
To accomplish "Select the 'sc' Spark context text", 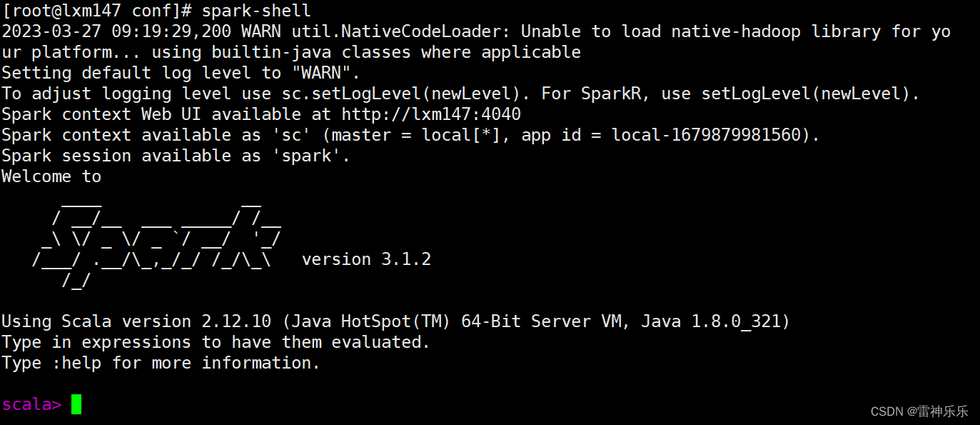I will (x=290, y=134).
